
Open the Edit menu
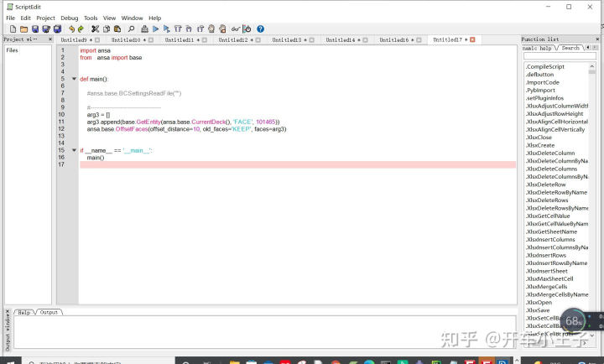point(25,18)
